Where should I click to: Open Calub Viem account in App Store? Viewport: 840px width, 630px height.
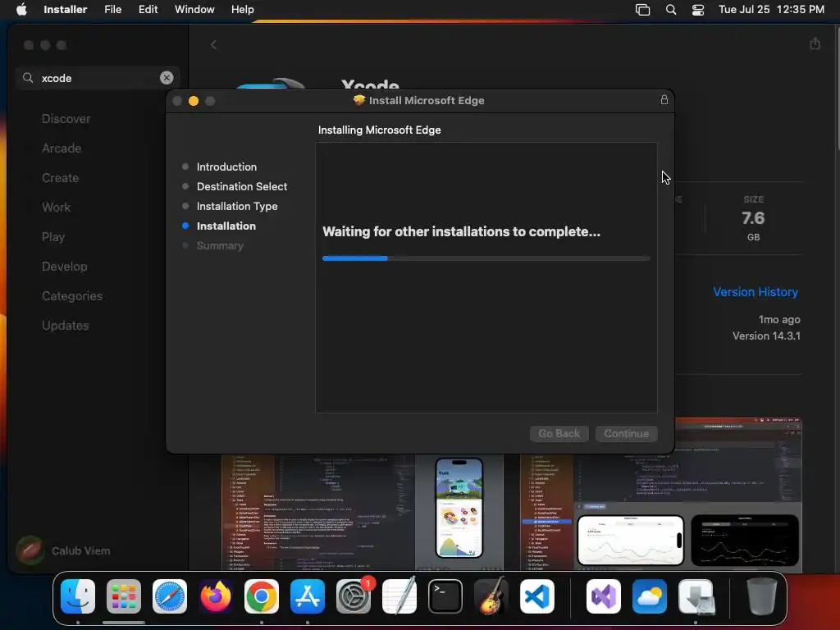[64, 550]
